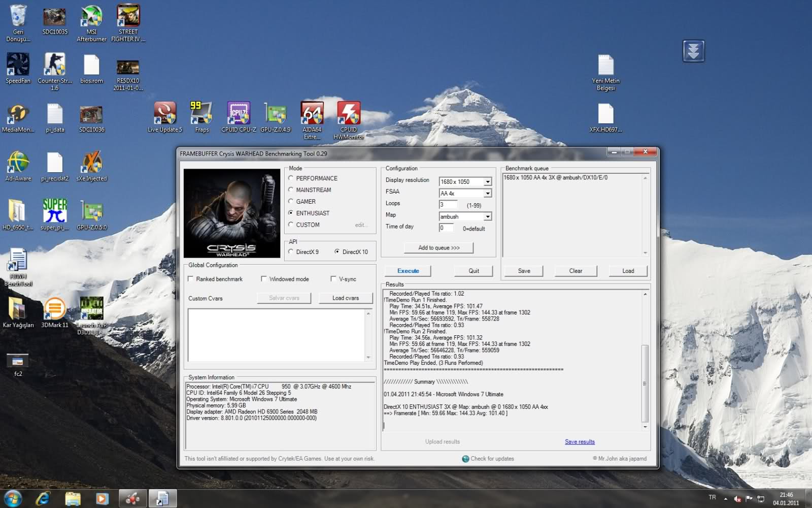812x508 pixels.
Task: Click inside the Custom Cvars text area
Action: [x=277, y=335]
